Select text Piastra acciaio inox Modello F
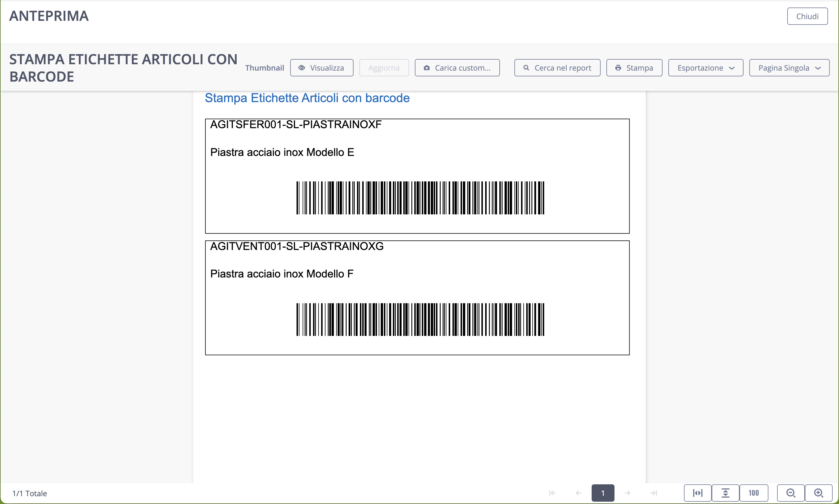The width and height of the screenshot is (839, 504). 282,274
